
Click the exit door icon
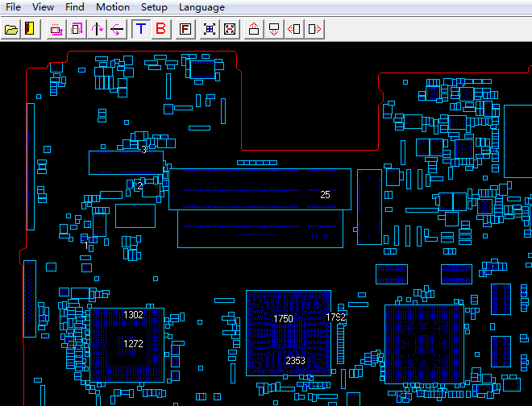(31, 29)
